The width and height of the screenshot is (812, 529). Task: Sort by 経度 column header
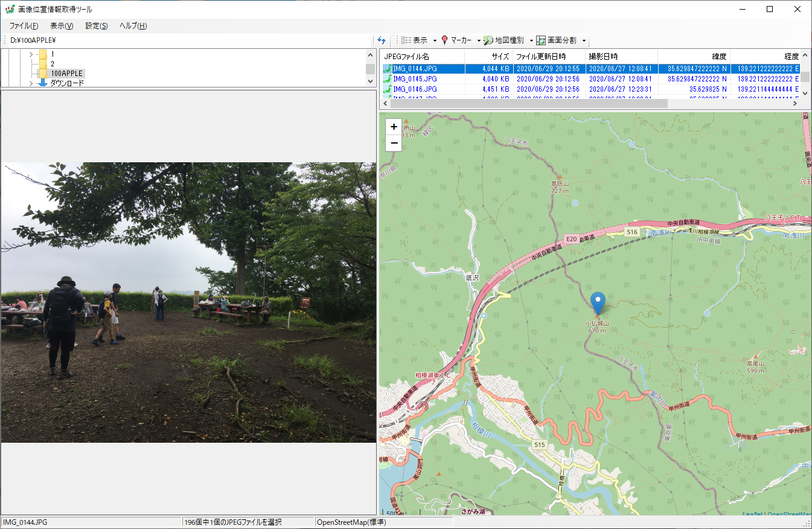coord(766,56)
